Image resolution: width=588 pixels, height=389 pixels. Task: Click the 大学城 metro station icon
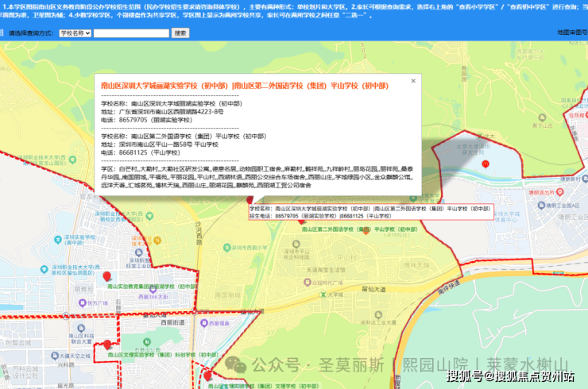point(323,295)
